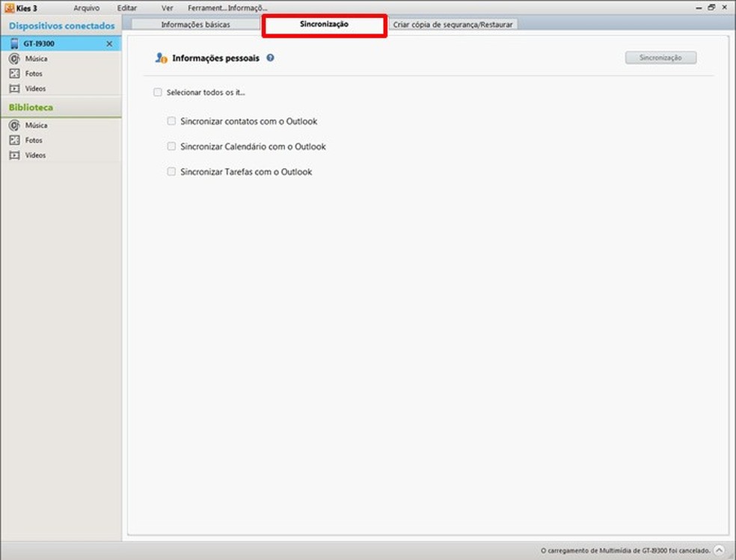Click the Música icon under Biblioteca
Viewport: 736px width, 560px height.
coord(14,125)
